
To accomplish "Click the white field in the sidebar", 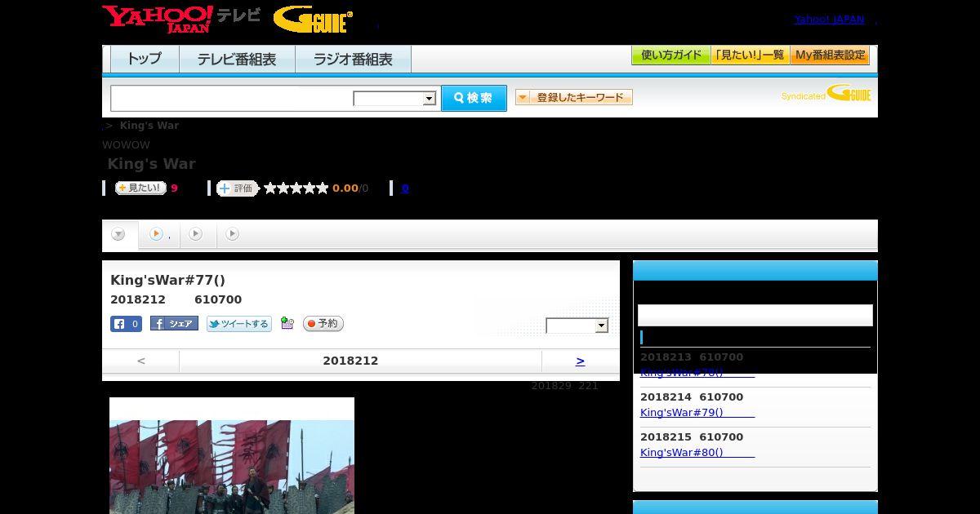I will (x=755, y=315).
